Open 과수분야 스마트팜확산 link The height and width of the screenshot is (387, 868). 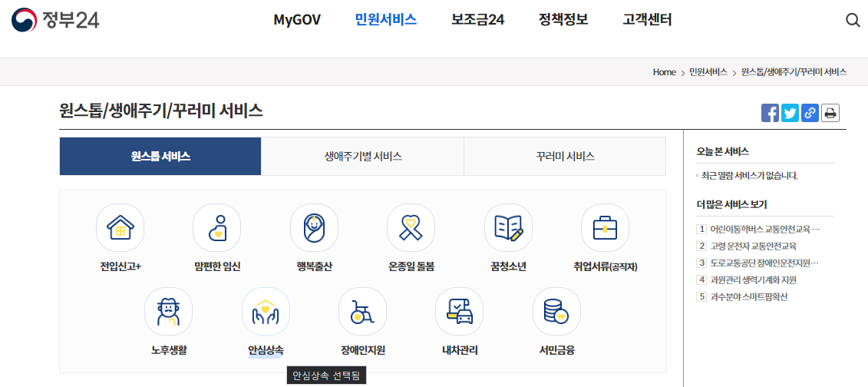(748, 296)
